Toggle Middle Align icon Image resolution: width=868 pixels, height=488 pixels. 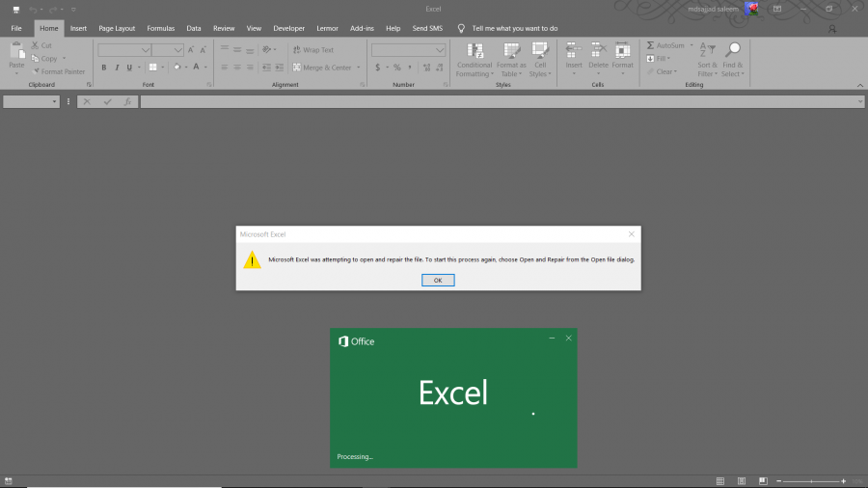click(237, 50)
